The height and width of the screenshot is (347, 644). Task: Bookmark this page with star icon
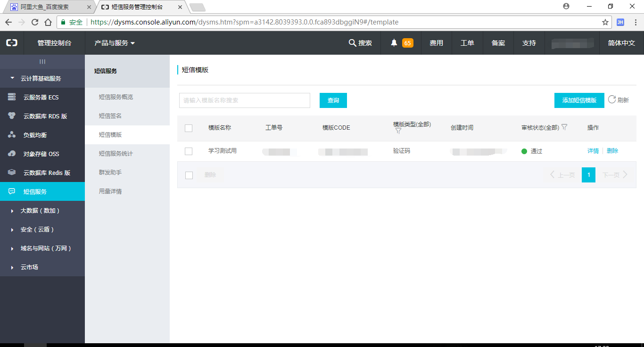605,22
